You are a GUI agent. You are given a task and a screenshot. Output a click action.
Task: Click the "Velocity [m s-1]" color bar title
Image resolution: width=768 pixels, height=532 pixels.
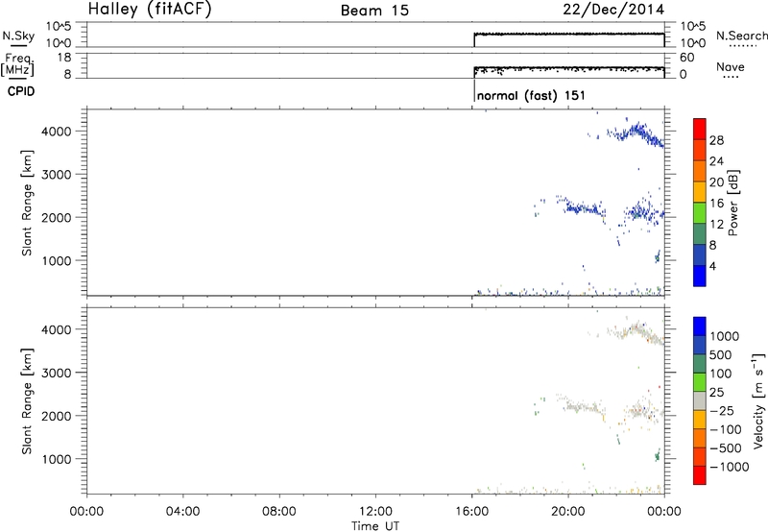point(758,400)
